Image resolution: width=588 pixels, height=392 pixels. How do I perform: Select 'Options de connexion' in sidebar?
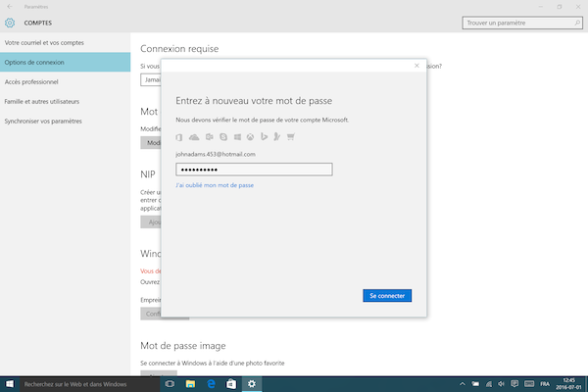click(66, 63)
